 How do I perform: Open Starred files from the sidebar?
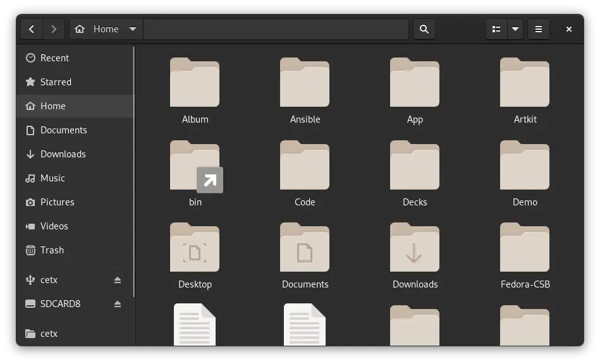point(56,82)
